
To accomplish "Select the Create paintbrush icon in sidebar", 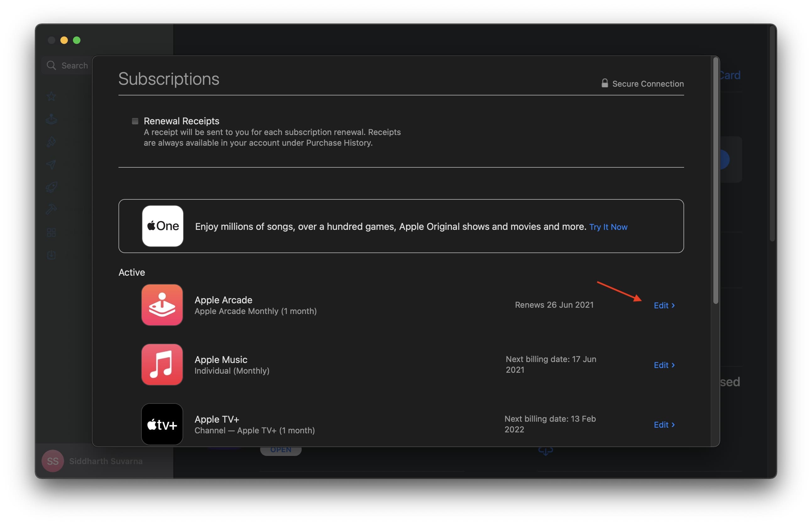I will point(51,142).
